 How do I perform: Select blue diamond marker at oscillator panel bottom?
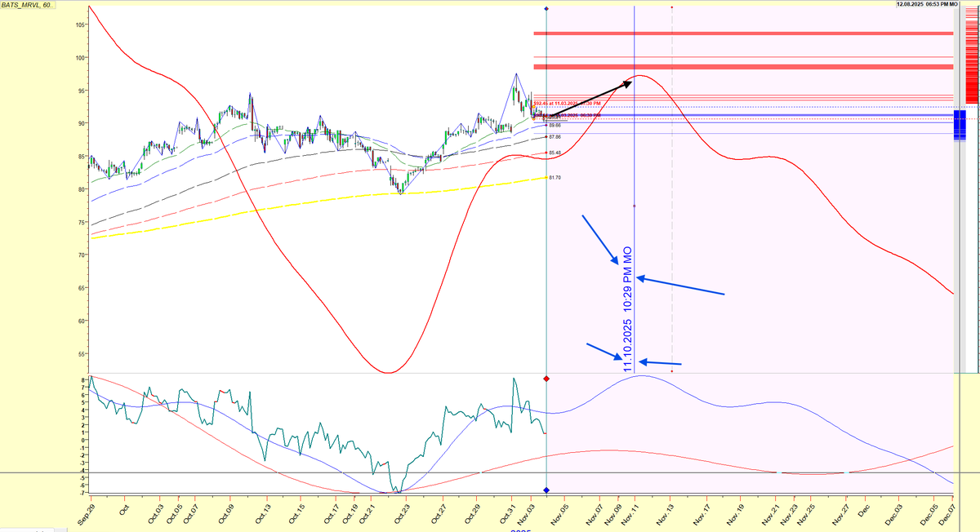[546, 490]
